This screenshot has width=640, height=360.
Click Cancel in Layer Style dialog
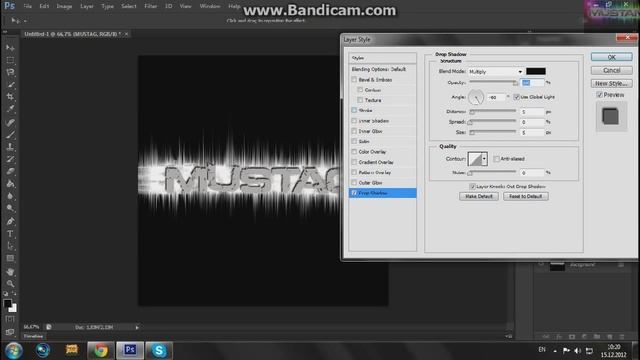tap(611, 70)
